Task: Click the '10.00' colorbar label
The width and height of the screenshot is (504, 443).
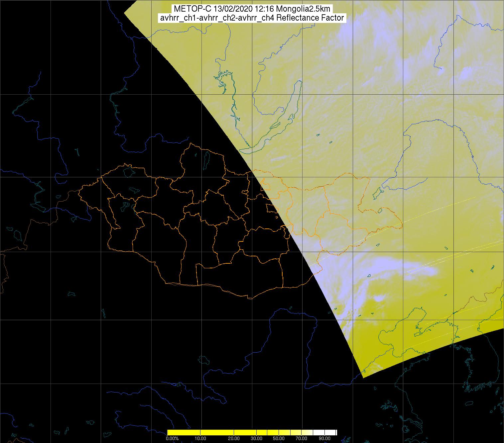Action: click(201, 438)
